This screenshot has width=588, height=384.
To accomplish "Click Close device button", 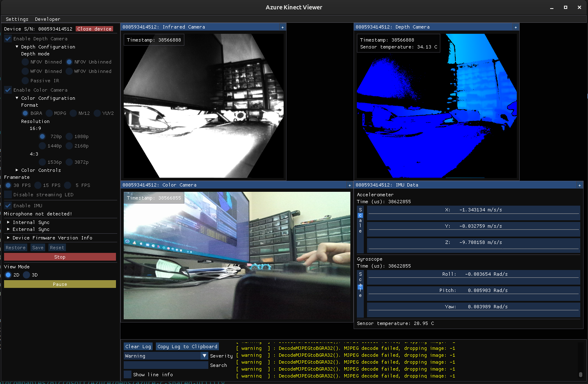I will (x=94, y=29).
